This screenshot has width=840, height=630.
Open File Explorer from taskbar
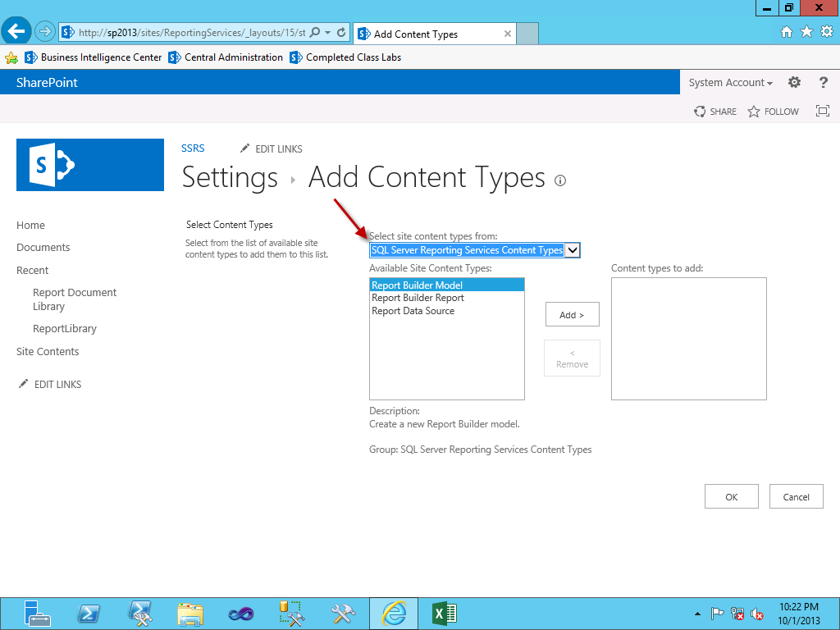point(190,614)
